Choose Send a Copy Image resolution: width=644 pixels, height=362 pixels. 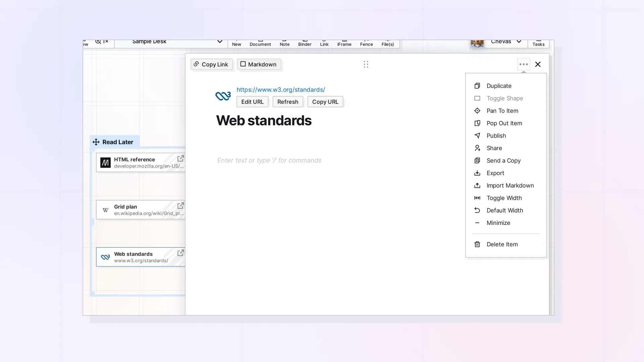(x=506, y=161)
